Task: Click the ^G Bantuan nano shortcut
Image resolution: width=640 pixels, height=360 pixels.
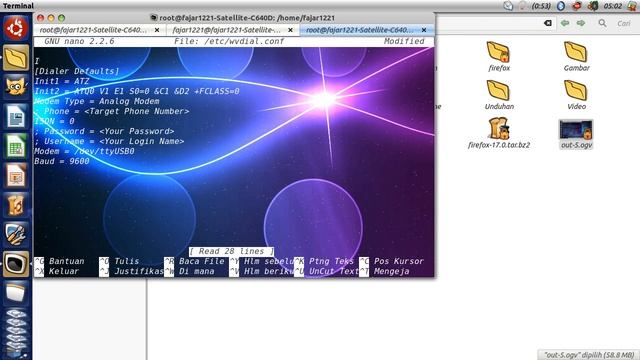Action: click(60, 261)
